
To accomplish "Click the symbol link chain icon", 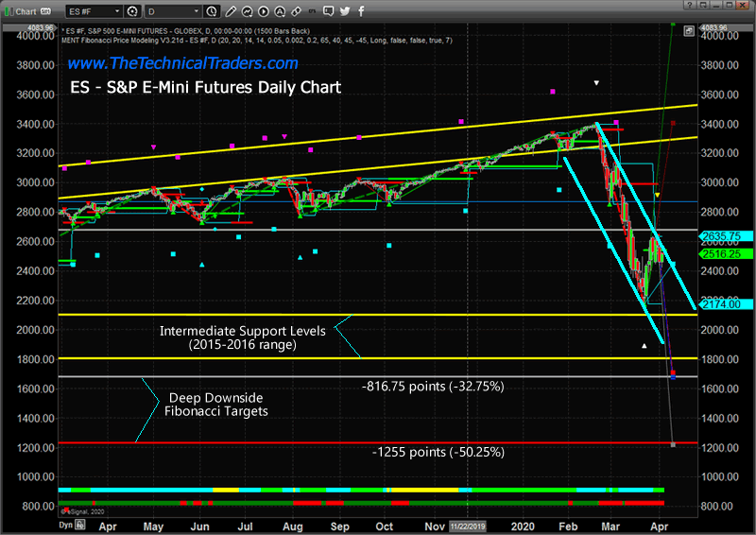I will [x=296, y=11].
